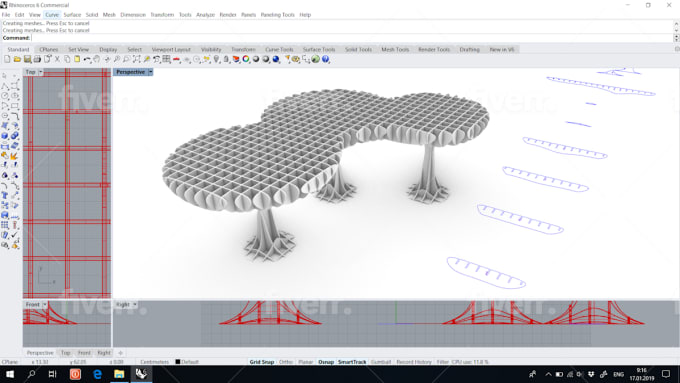Click in the Command input field
This screenshot has height=383, width=680.
[x=352, y=38]
